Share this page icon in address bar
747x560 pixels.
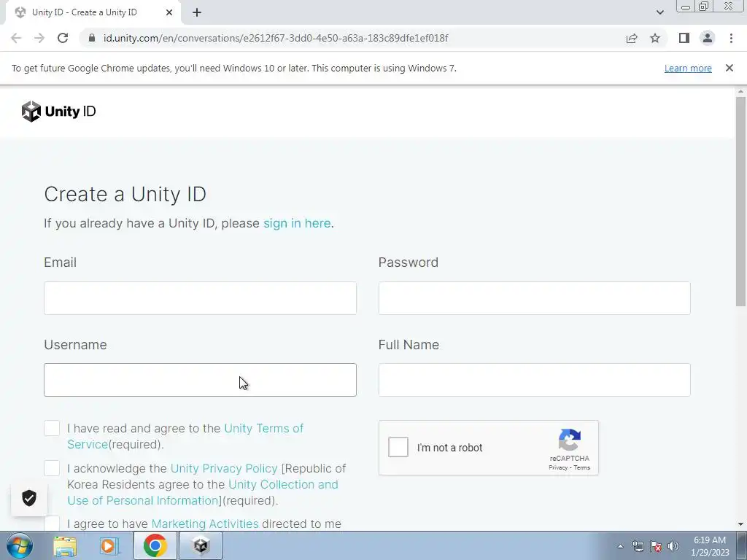click(632, 38)
